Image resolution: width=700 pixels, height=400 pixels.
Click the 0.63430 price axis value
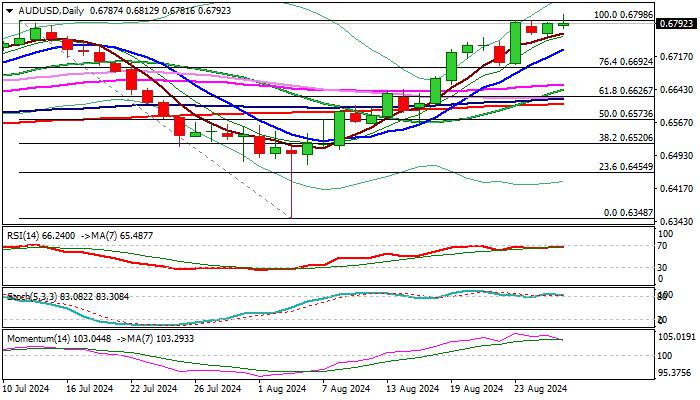click(x=676, y=221)
